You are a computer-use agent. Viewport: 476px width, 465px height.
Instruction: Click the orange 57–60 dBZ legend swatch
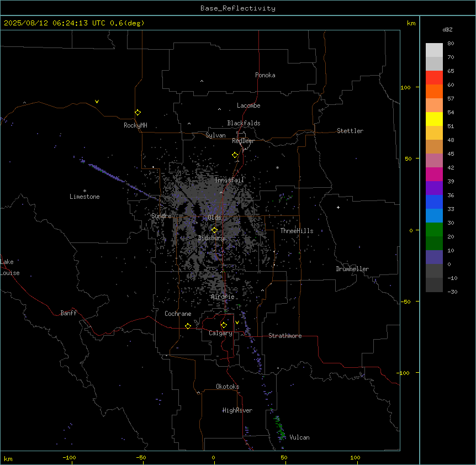click(434, 91)
